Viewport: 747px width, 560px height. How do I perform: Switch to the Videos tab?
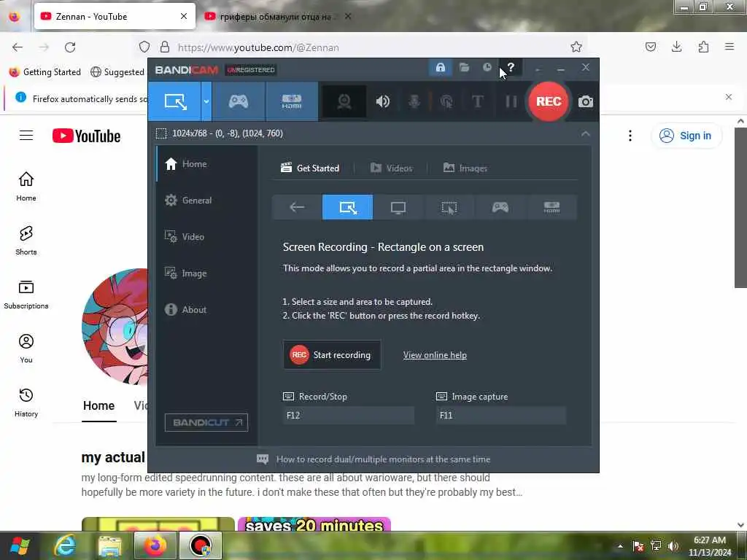[x=391, y=168]
